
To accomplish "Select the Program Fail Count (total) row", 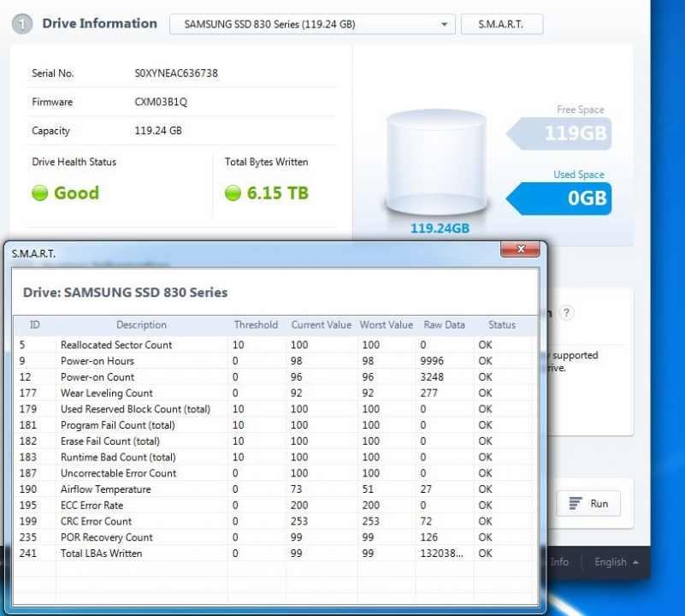I will [x=274, y=425].
